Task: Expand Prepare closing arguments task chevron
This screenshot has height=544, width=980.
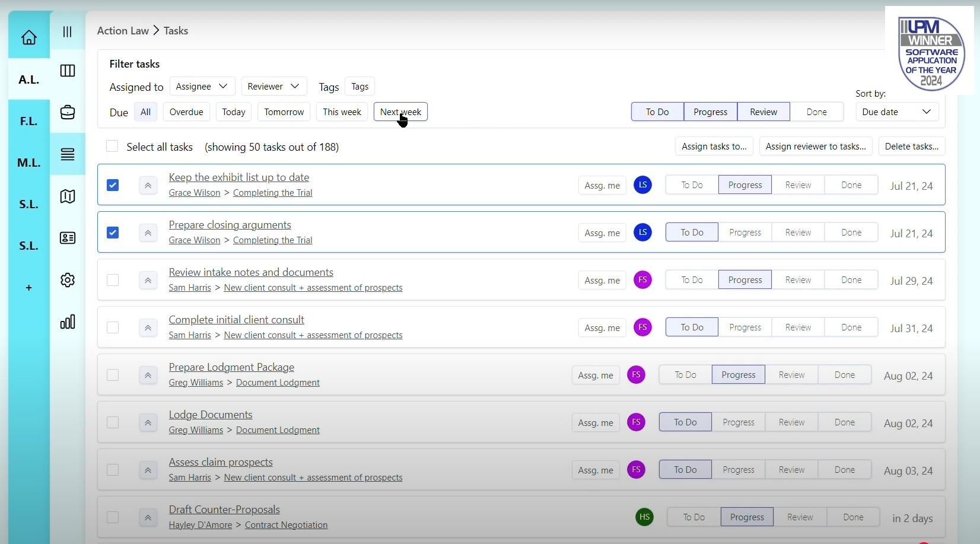Action: coord(148,233)
